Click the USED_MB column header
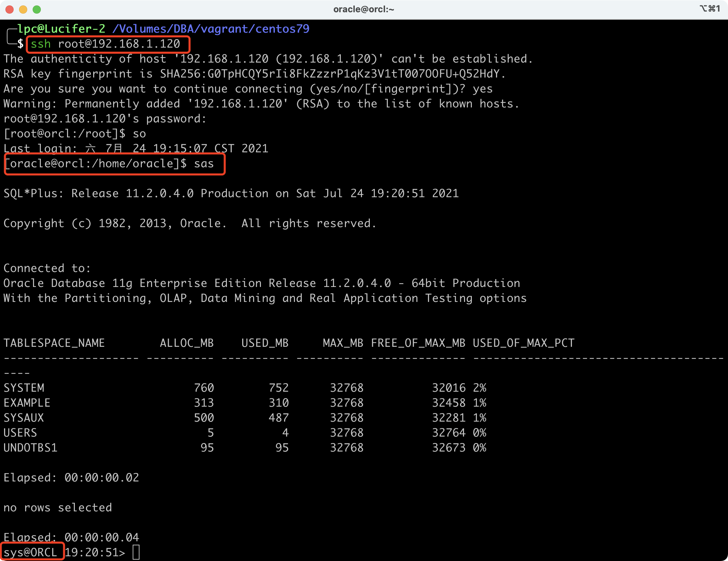This screenshot has width=728, height=561. pos(265,343)
